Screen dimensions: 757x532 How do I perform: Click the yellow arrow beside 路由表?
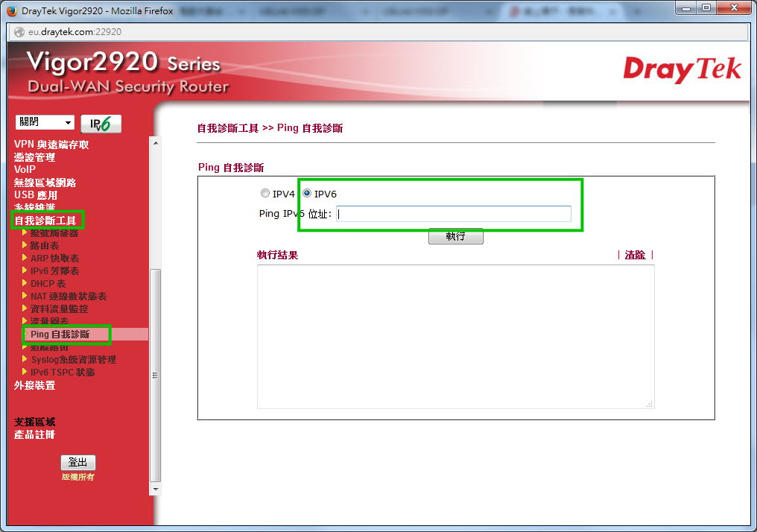pos(24,245)
